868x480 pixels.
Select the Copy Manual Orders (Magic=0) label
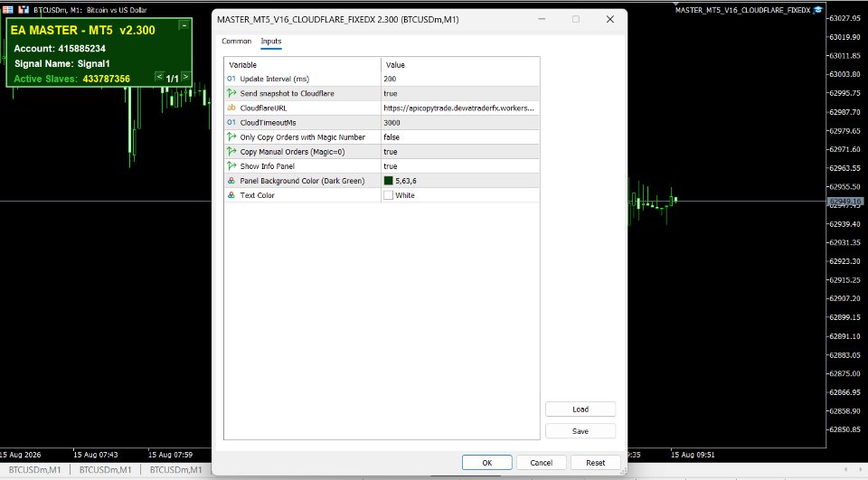coord(292,152)
